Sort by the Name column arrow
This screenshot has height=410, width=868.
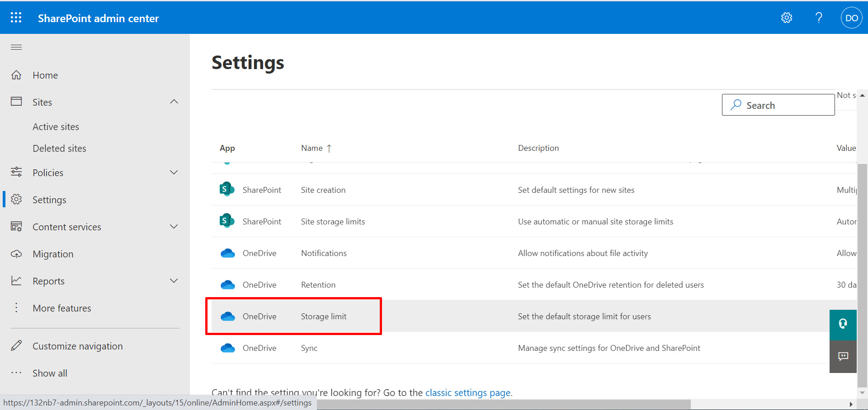329,148
